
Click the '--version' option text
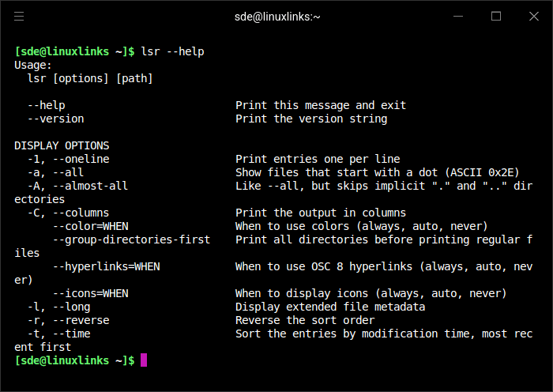(56, 119)
